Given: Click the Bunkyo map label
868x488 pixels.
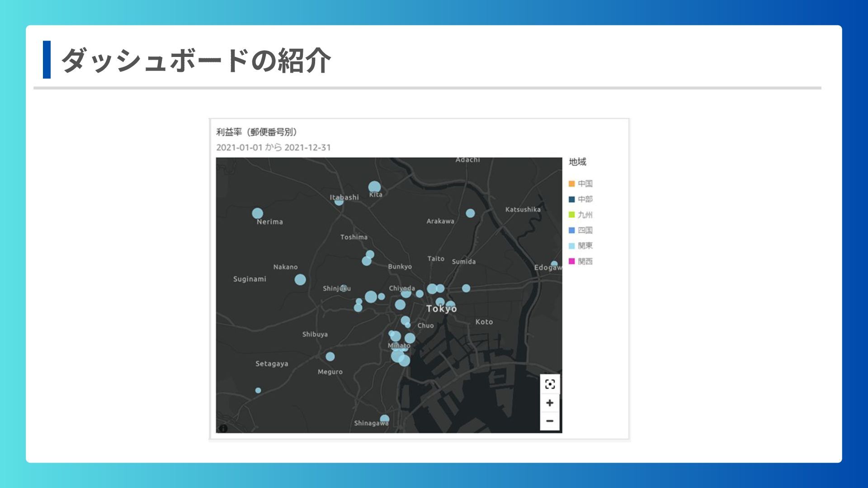Looking at the screenshot, I should pos(400,267).
